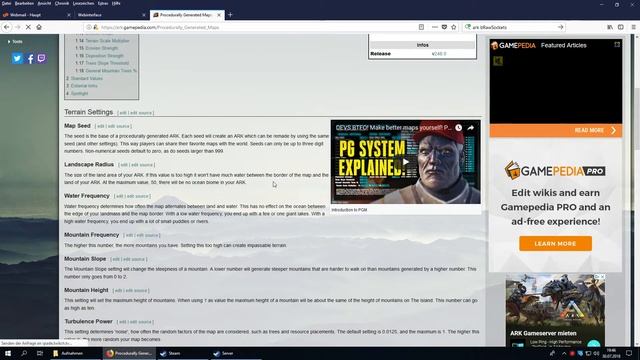Image resolution: width=640 pixels, height=360 pixels.
Task: Click the browser Back arrow
Action: [7, 27]
